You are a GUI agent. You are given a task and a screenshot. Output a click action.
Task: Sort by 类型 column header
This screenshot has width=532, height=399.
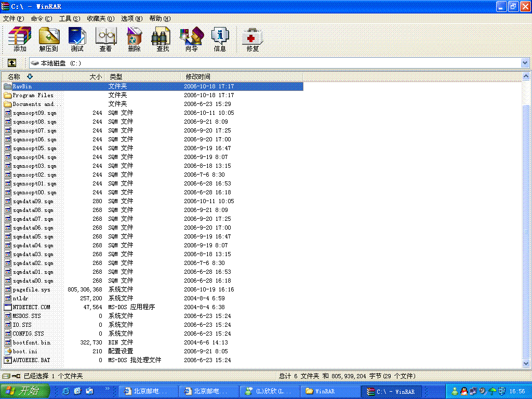(x=143, y=77)
